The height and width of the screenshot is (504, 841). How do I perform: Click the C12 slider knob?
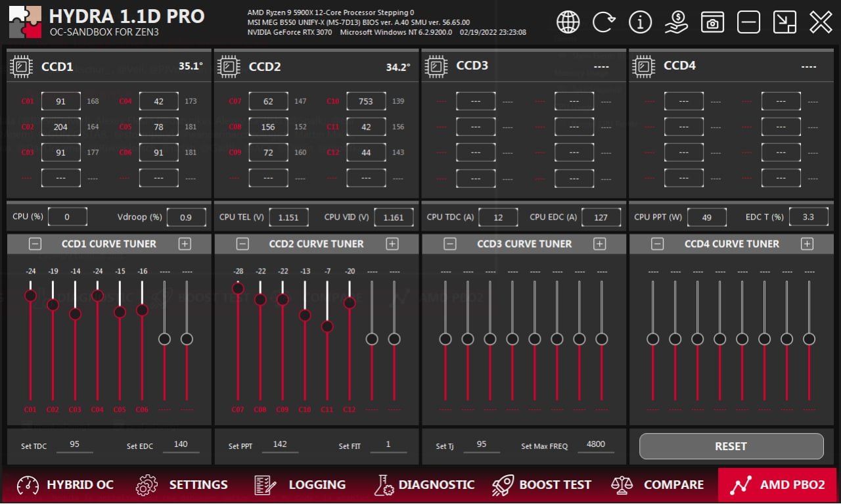click(x=350, y=303)
